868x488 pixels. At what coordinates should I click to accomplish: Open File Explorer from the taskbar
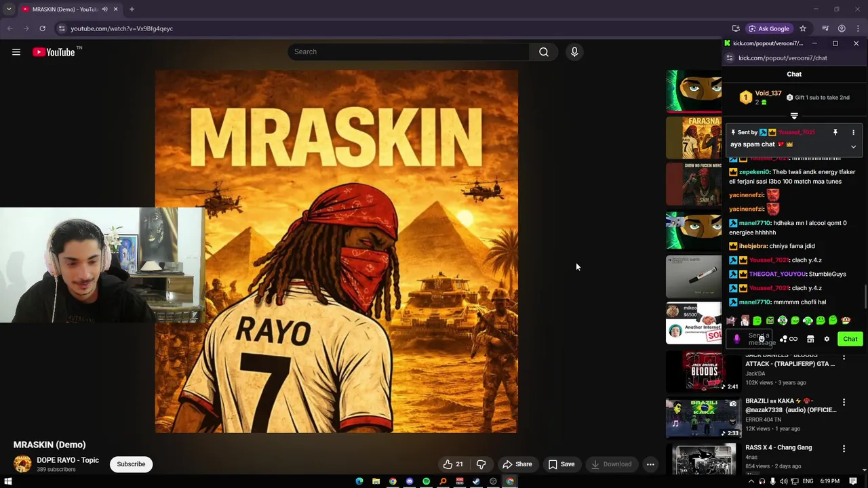376,481
